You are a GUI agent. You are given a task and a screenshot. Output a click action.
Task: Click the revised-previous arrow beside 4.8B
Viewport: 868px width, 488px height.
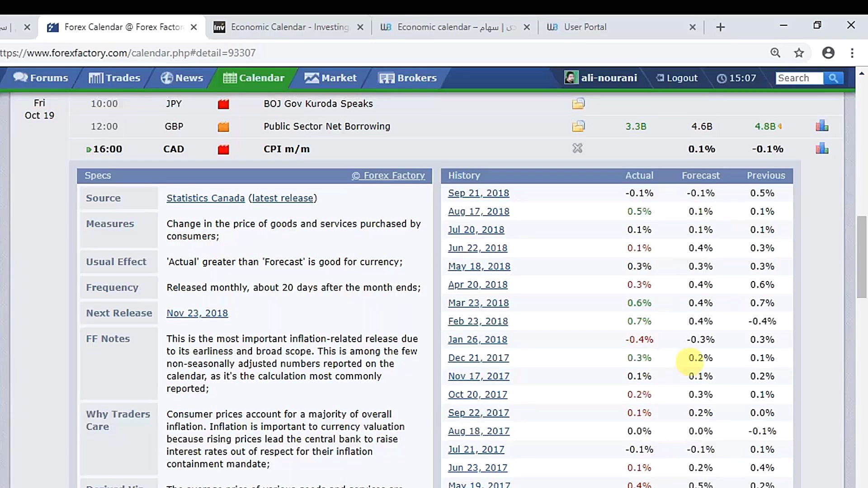[x=780, y=126]
